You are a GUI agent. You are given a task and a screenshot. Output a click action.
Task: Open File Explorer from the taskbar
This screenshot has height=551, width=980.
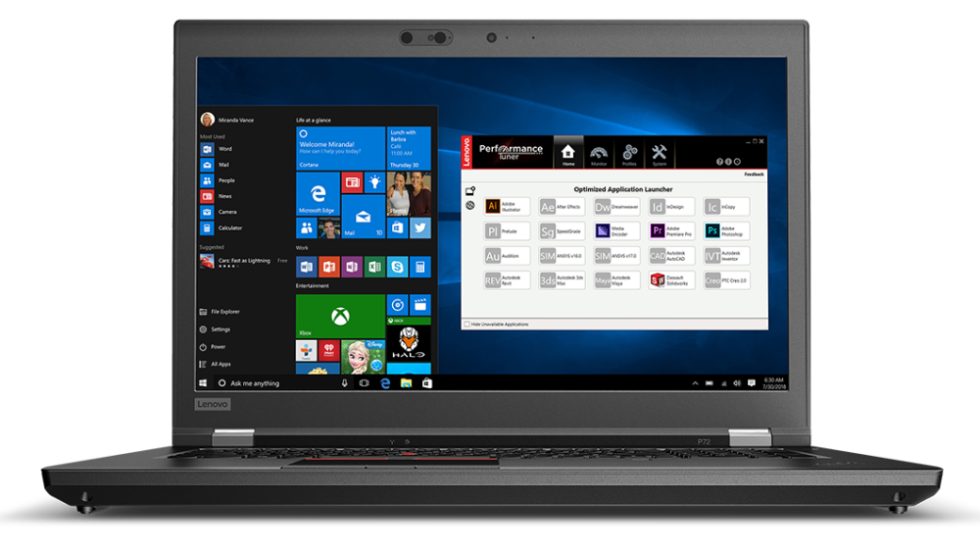pos(407,382)
